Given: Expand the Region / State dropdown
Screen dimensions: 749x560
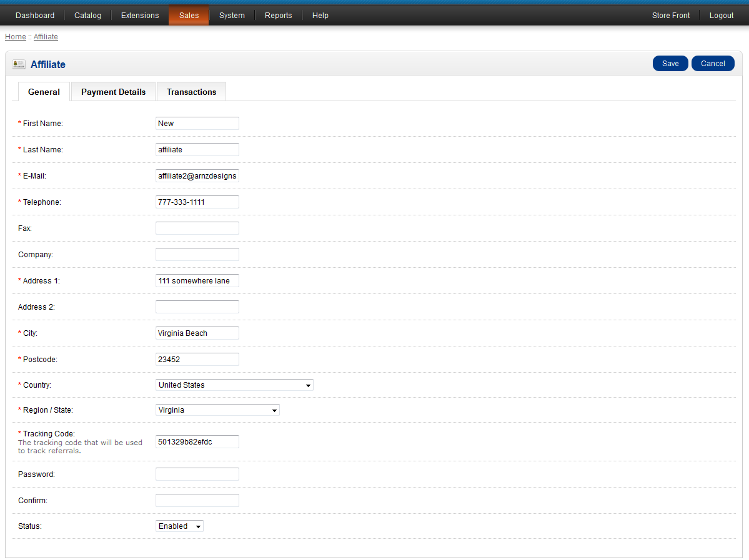Looking at the screenshot, I should click(x=217, y=410).
